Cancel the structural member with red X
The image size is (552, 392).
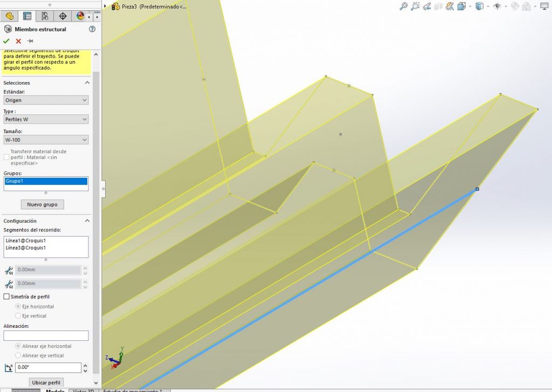(18, 41)
